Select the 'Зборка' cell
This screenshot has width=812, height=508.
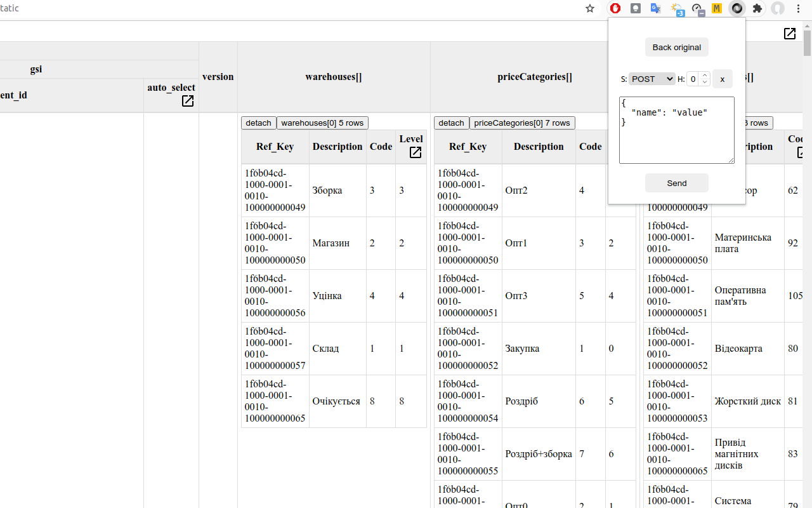pyautogui.click(x=337, y=190)
